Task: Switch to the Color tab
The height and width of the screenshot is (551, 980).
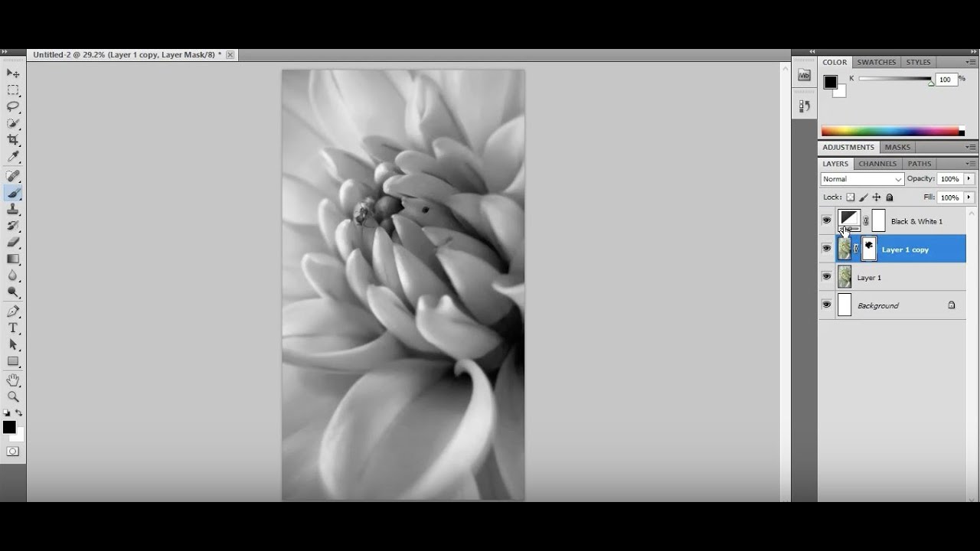Action: point(835,62)
